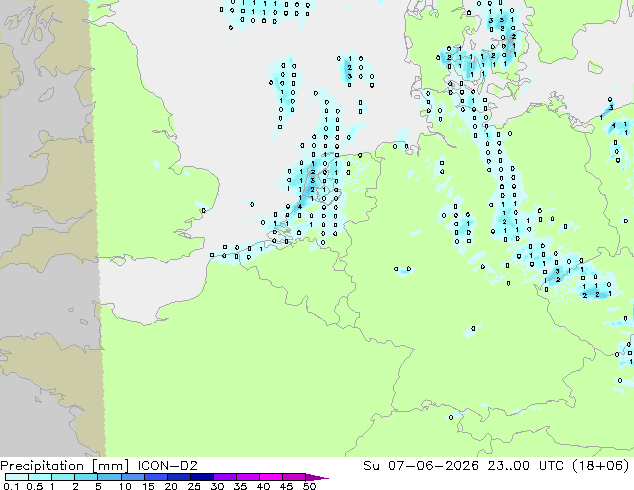
Task: Click the 'Precipitation' title word
Action: tap(42, 466)
